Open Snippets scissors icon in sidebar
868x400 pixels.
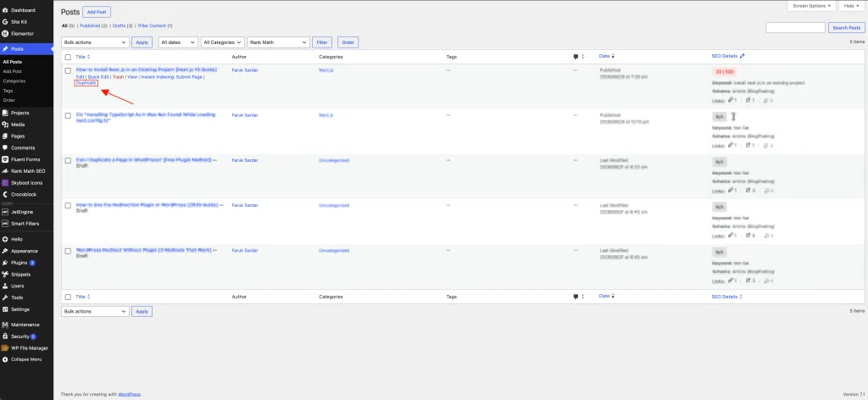click(x=5, y=275)
